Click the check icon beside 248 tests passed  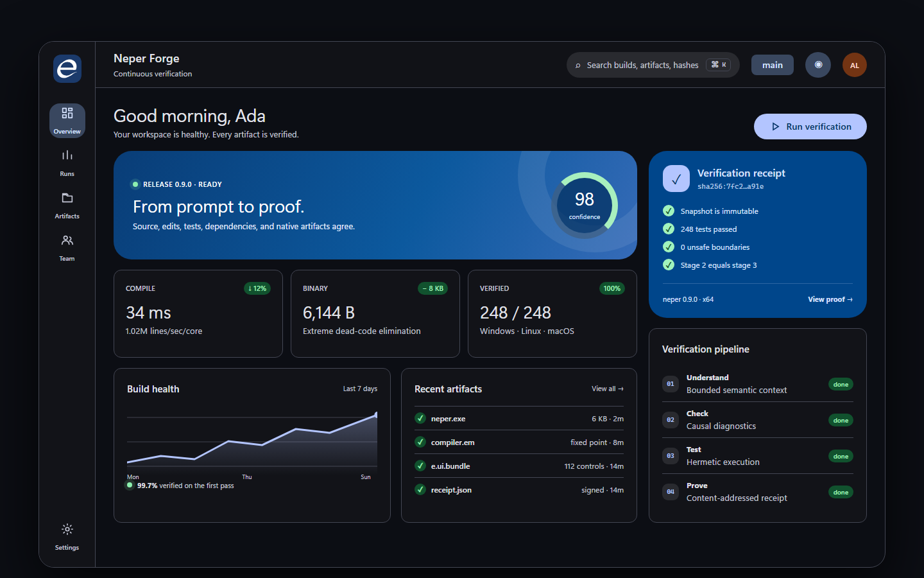(669, 229)
